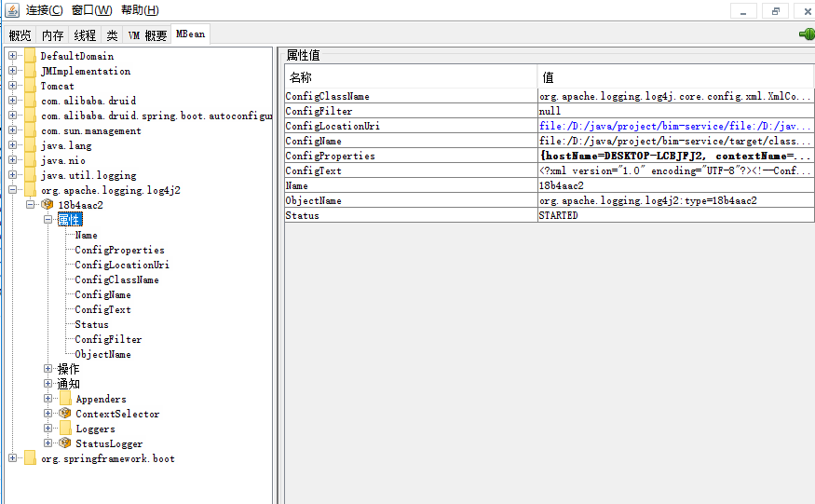This screenshot has height=504, width=815.
Task: Click the Loggers folder icon
Action: pos(65,429)
